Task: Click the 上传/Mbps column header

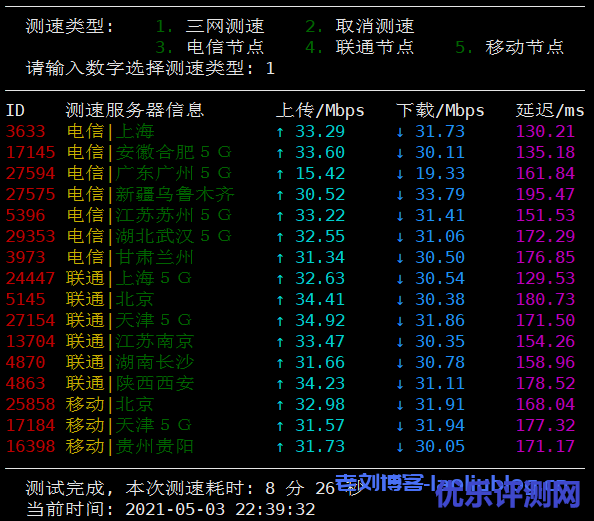Action: click(320, 110)
